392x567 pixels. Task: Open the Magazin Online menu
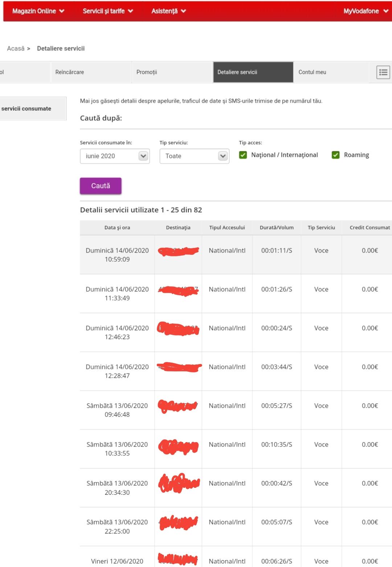tap(38, 11)
